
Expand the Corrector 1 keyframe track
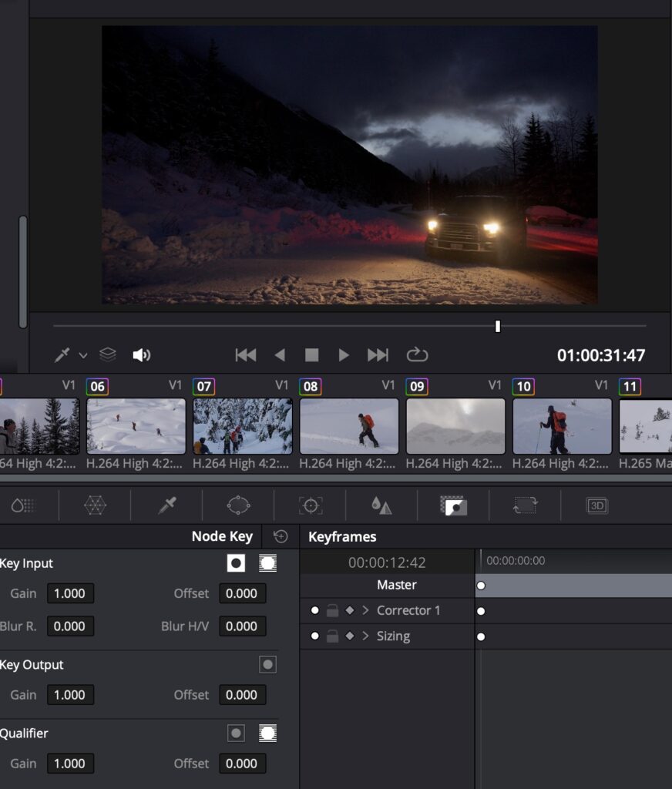(x=365, y=610)
